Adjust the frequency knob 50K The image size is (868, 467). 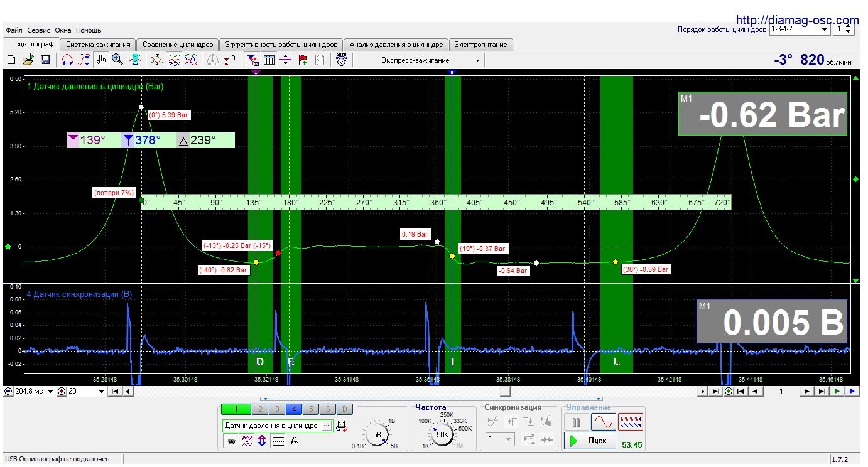click(x=443, y=434)
